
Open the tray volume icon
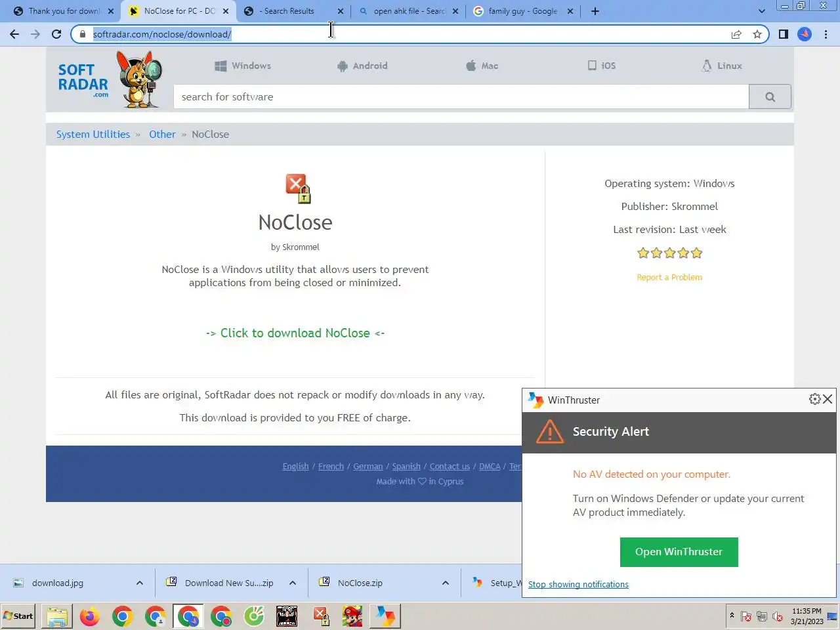(778, 616)
